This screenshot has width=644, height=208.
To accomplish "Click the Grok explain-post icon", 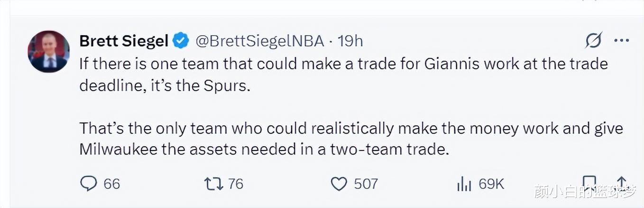I will click(x=593, y=41).
